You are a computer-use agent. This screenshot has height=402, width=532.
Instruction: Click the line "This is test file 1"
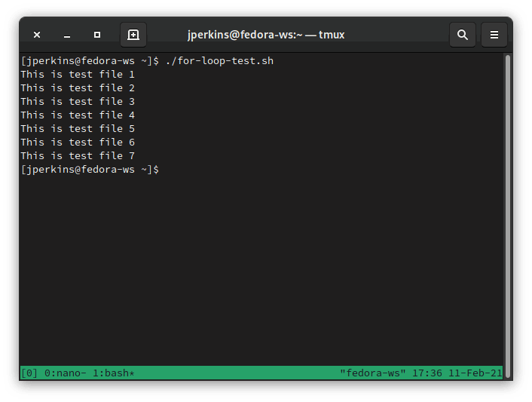pyautogui.click(x=78, y=74)
